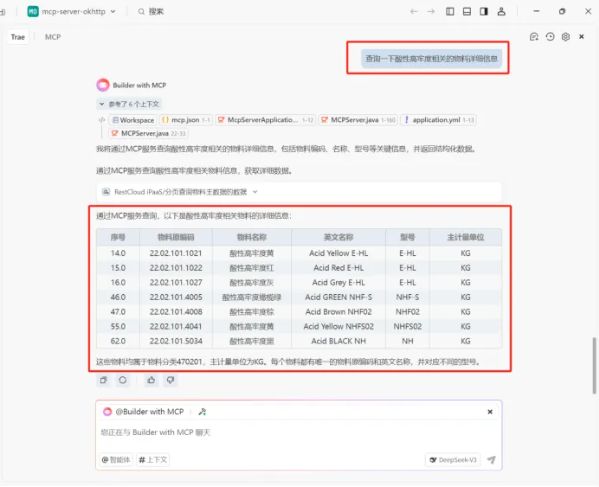The width and height of the screenshot is (599, 487).
Task: Switch to the MCP tab
Action: [x=53, y=37]
